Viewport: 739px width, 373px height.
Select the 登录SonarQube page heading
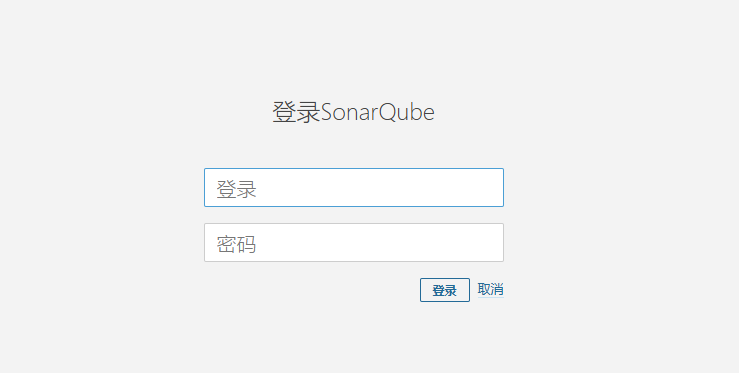pyautogui.click(x=353, y=112)
